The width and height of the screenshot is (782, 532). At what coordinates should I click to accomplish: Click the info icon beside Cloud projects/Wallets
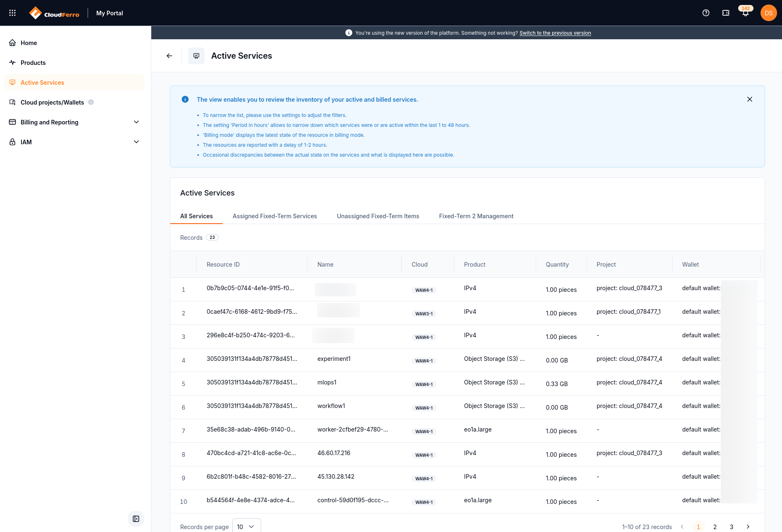(x=91, y=102)
